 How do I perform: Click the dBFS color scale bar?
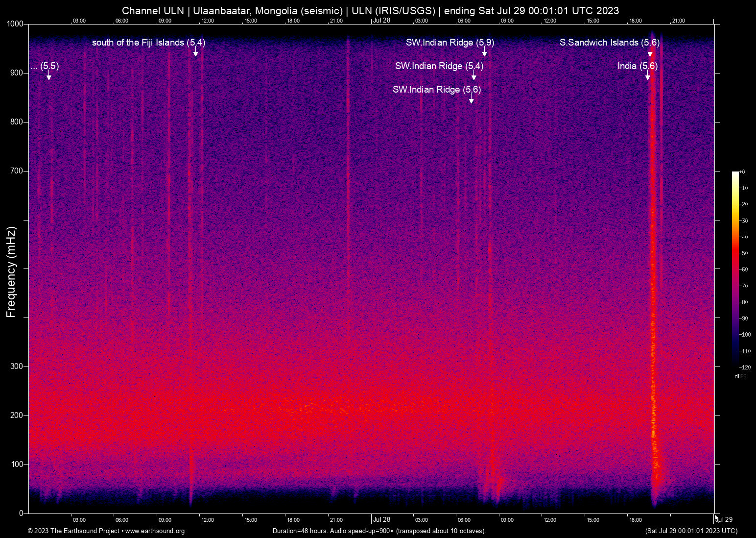coord(735,269)
